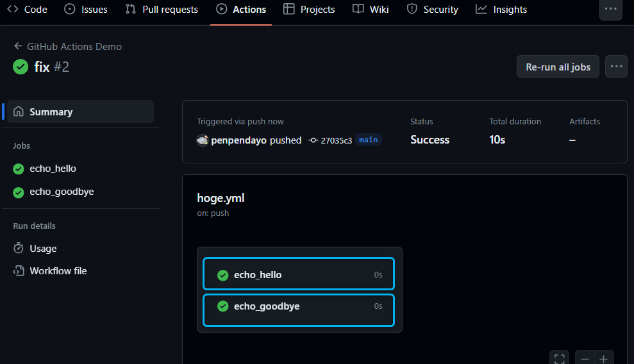This screenshot has height=364, width=634.
Task: Click the Actions play icon
Action: coord(221,9)
